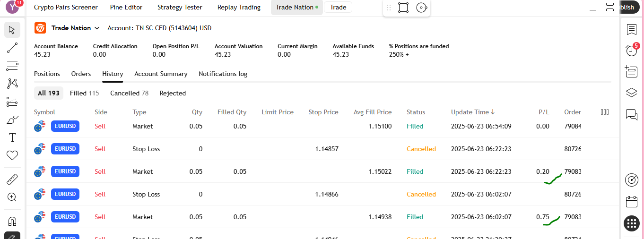Filter history by Filled orders
The image size is (644, 239).
(84, 93)
